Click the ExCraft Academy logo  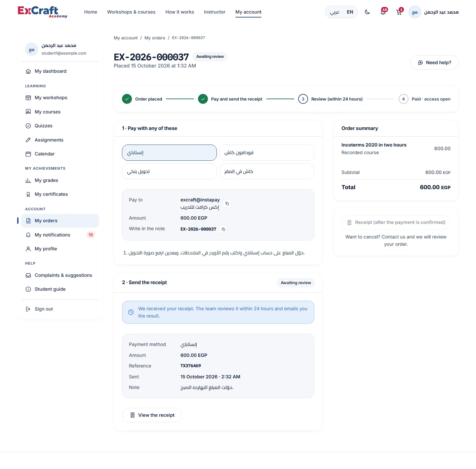tap(42, 12)
